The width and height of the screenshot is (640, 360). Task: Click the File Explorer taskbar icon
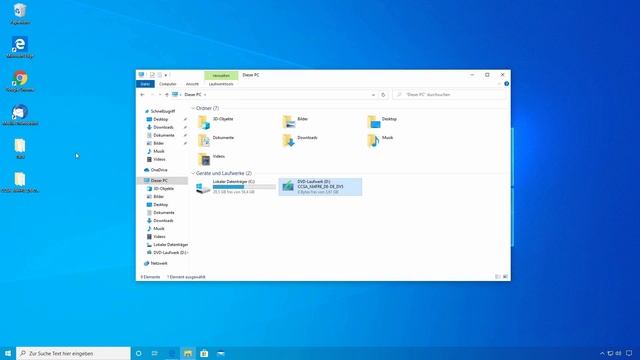click(188, 353)
